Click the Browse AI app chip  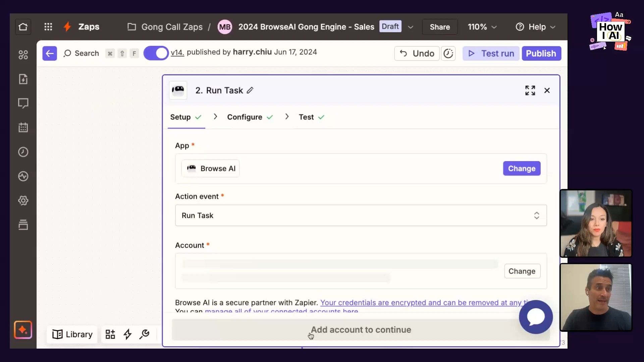(211, 169)
